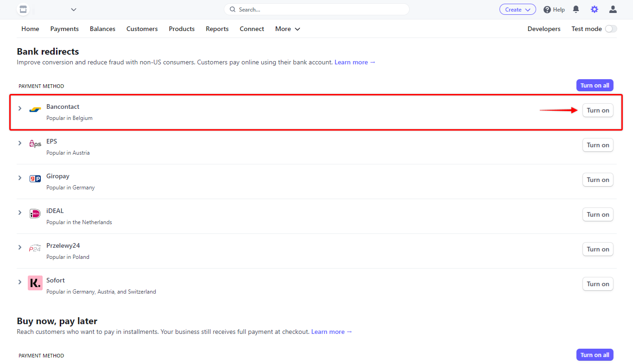This screenshot has height=364, width=633.
Task: Click the iDEAL logo icon
Action: click(x=35, y=213)
